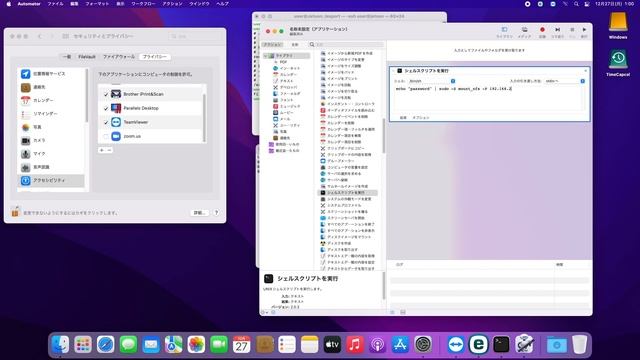The width and height of the screenshot is (640, 360).
Task: Click the System Preferences search field
Action: point(196,36)
